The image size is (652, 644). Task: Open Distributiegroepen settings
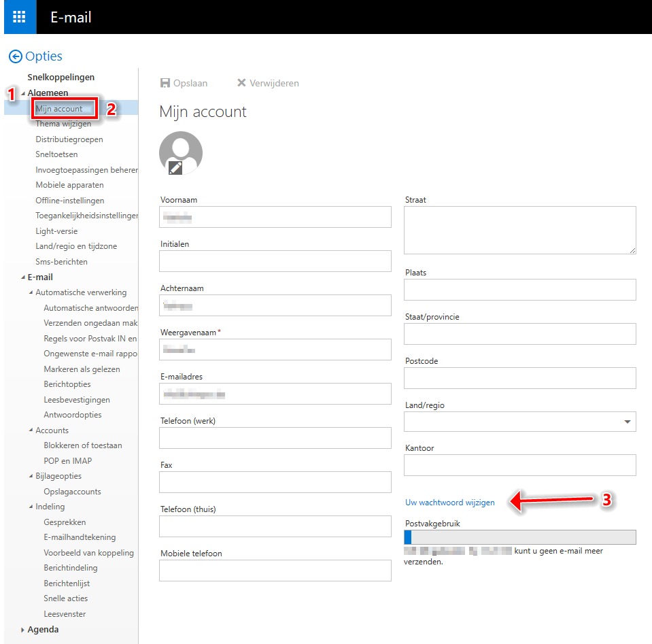(69, 139)
